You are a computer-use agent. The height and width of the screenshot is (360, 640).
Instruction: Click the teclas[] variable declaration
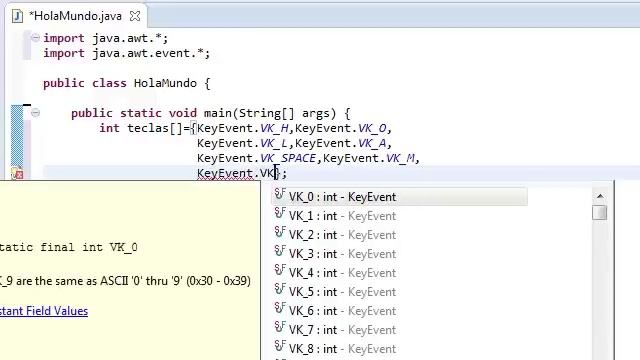pos(155,129)
